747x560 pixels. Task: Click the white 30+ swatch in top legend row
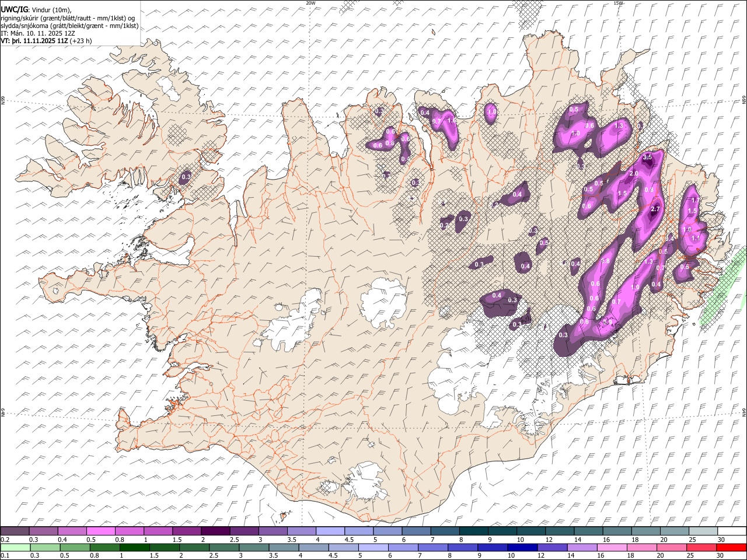pos(732,531)
